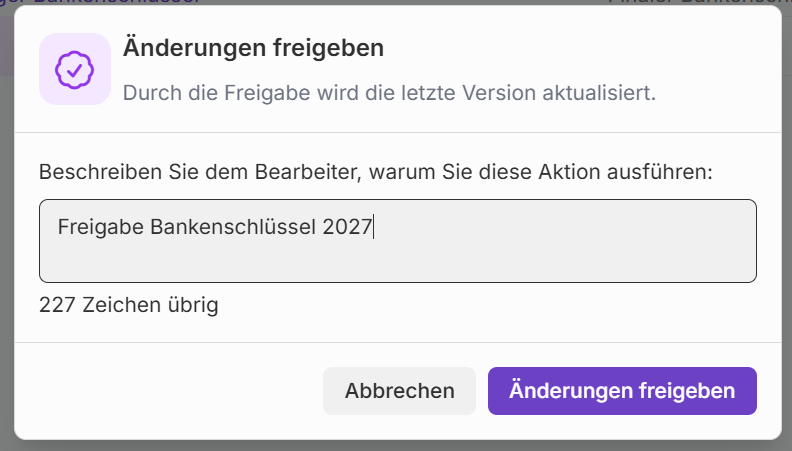Screen dimensions: 792x451
Task: Click the label "Beschreiben Sie dem Bearbeiter…"
Action: click(x=375, y=171)
